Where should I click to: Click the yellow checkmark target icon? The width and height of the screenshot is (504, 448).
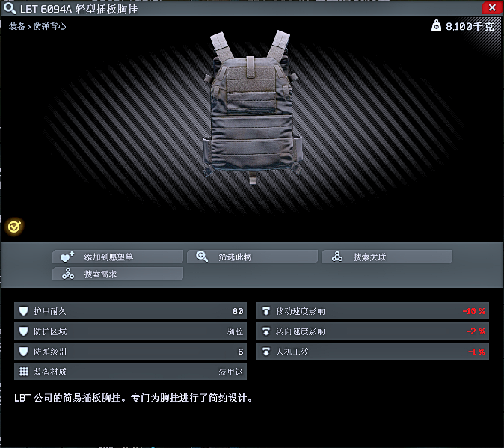tap(14, 227)
